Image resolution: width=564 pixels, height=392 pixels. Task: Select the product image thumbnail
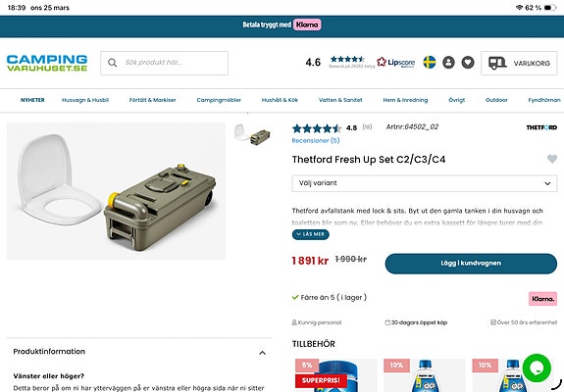coord(252,134)
